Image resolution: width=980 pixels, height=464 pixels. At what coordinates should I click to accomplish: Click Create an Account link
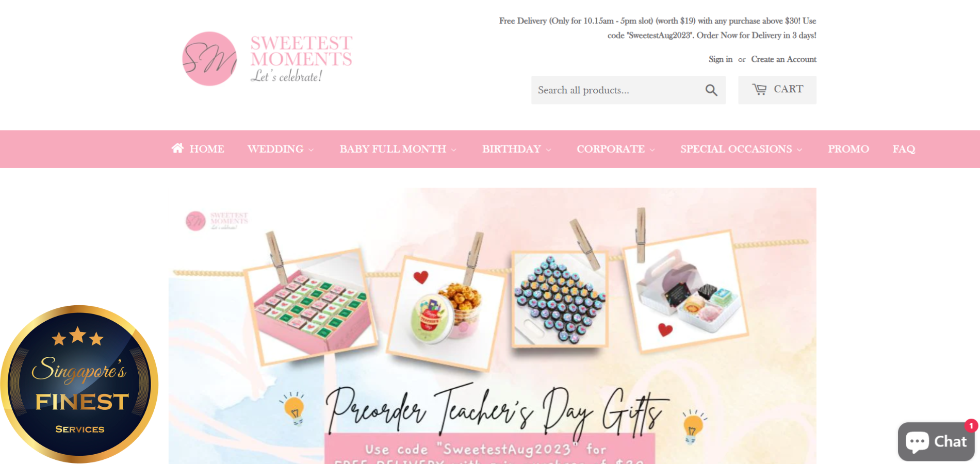point(783,59)
